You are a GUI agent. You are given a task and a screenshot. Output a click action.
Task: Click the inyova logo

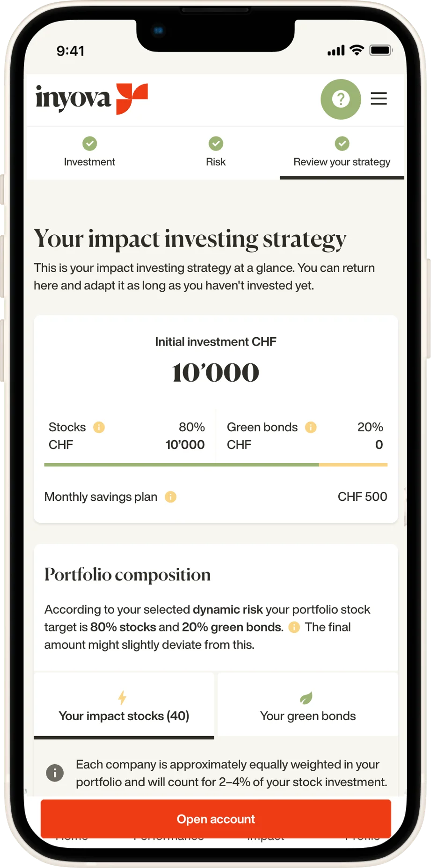point(92,99)
